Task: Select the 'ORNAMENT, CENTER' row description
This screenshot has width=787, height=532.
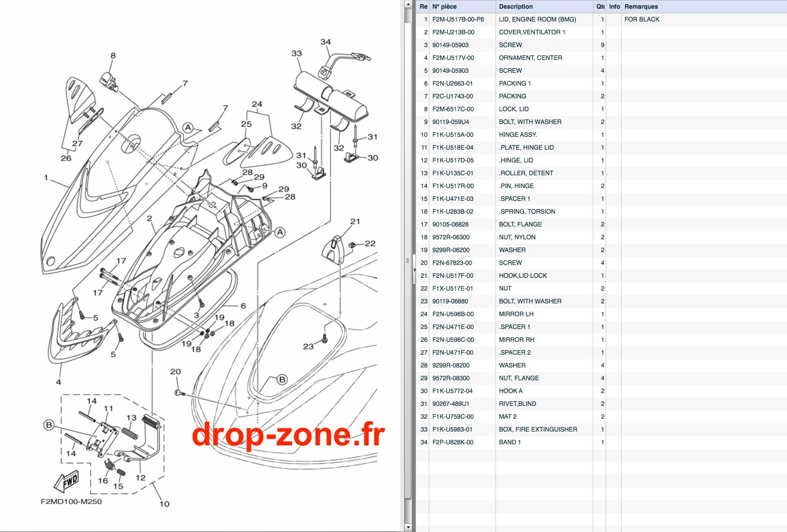Action: click(x=530, y=58)
